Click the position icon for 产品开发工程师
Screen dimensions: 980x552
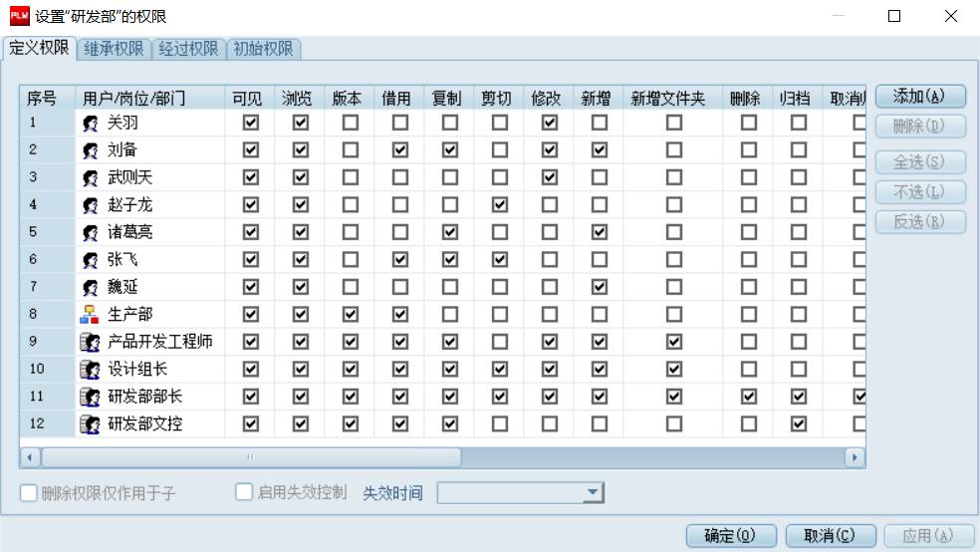click(x=91, y=342)
